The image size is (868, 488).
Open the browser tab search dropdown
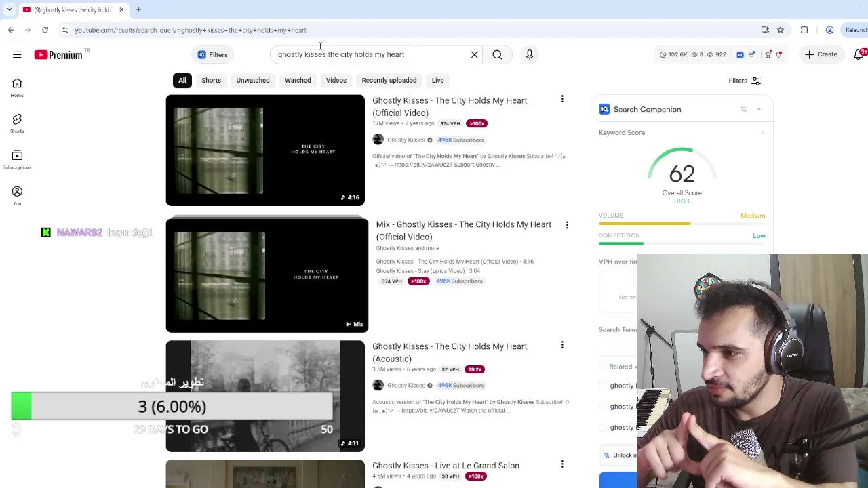9,9
